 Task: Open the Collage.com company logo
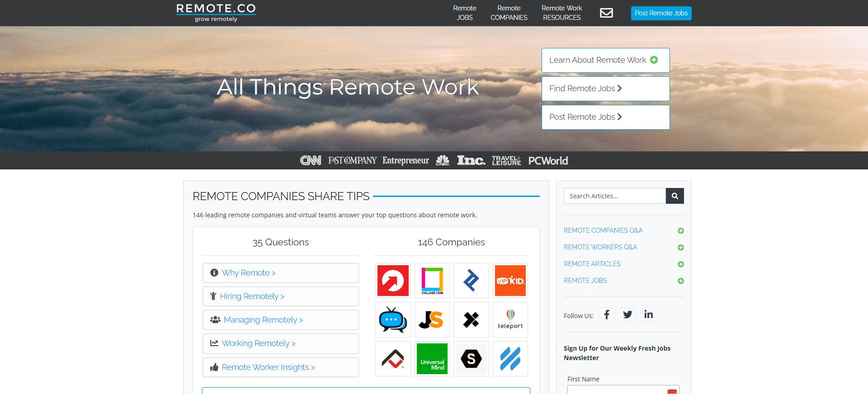click(432, 281)
